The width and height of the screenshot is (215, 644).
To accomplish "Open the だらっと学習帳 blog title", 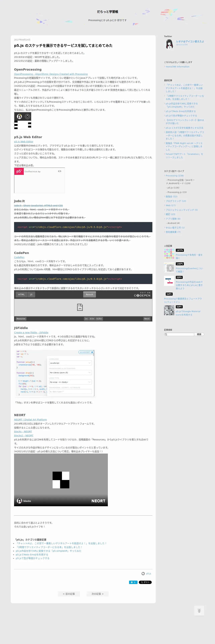I will tap(108, 12).
